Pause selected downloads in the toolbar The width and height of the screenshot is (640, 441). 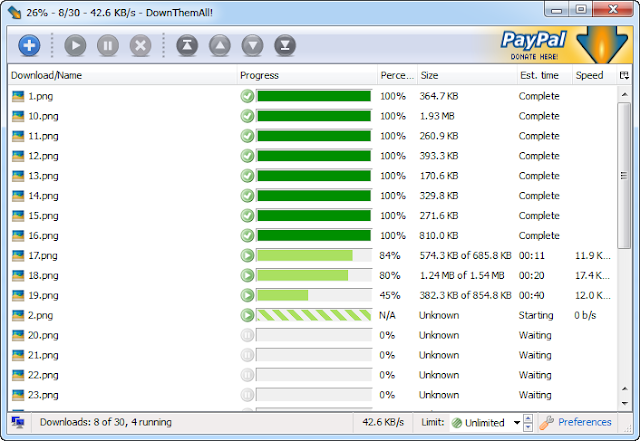(x=108, y=45)
